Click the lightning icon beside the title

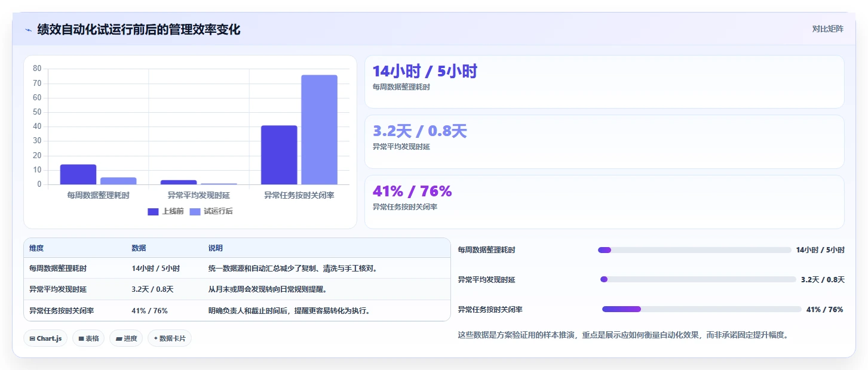pyautogui.click(x=28, y=30)
